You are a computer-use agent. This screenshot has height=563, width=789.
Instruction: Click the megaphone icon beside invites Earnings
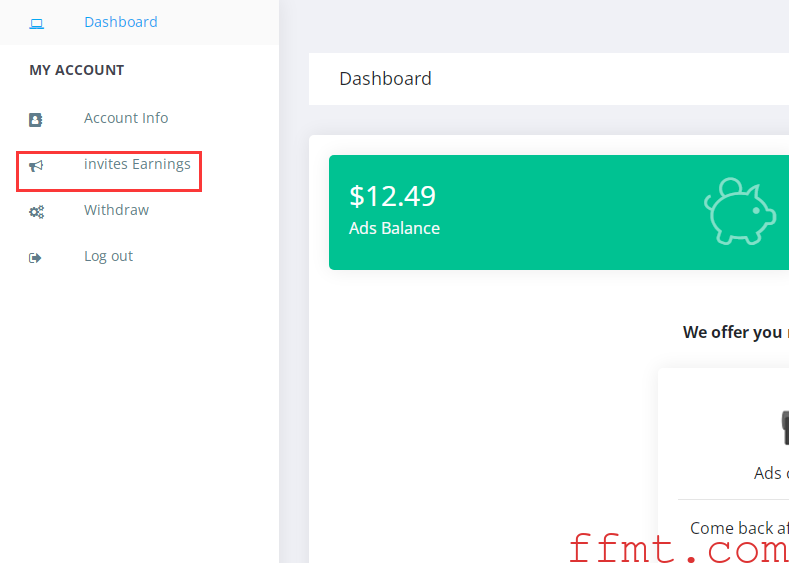36,166
